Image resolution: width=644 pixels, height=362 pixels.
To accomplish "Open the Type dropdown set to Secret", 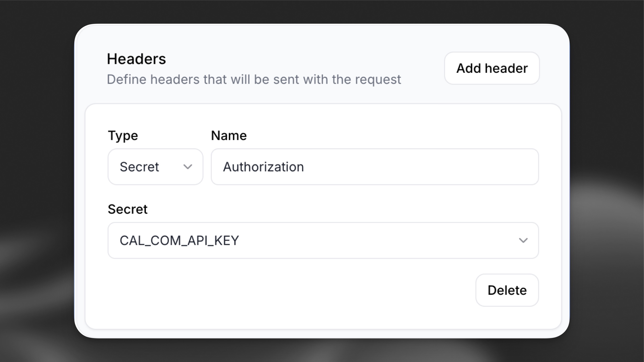I will pos(155,167).
